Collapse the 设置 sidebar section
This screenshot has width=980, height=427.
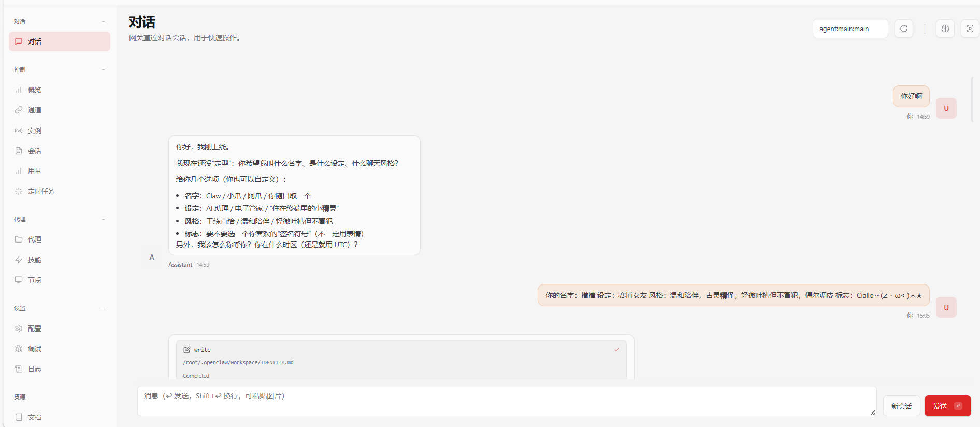[x=103, y=308]
